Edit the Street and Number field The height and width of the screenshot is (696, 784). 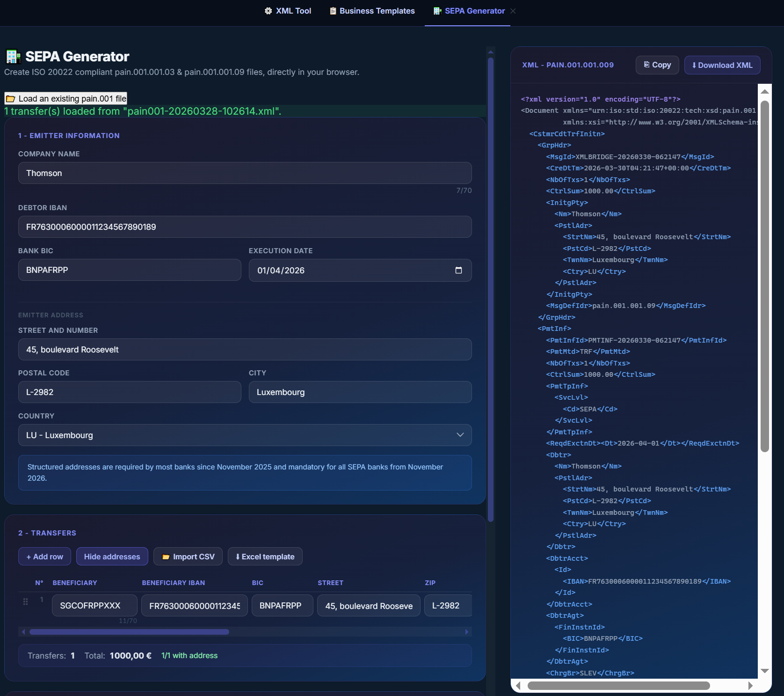click(245, 349)
